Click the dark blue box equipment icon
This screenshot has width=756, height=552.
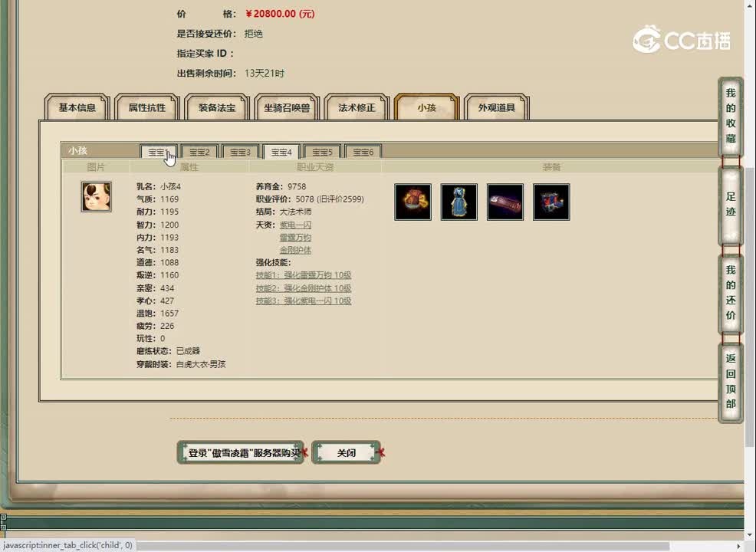(x=551, y=202)
